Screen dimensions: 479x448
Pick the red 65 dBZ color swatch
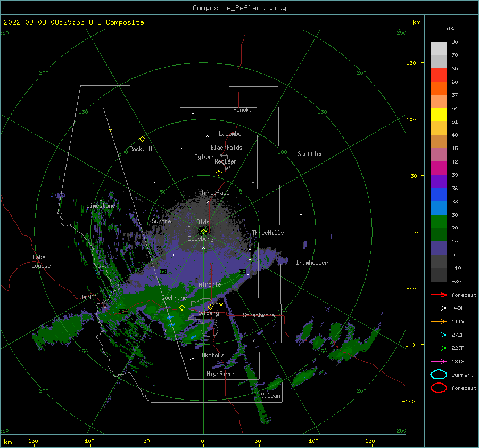tap(439, 75)
